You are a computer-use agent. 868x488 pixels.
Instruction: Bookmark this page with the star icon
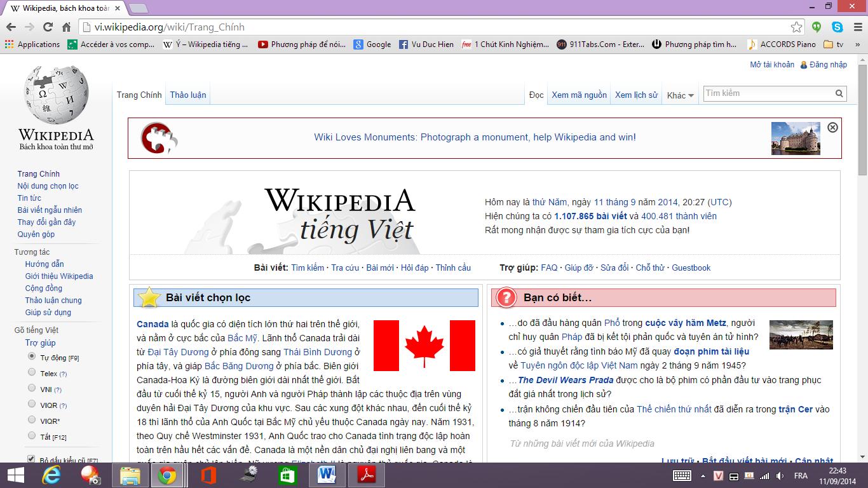click(x=796, y=27)
